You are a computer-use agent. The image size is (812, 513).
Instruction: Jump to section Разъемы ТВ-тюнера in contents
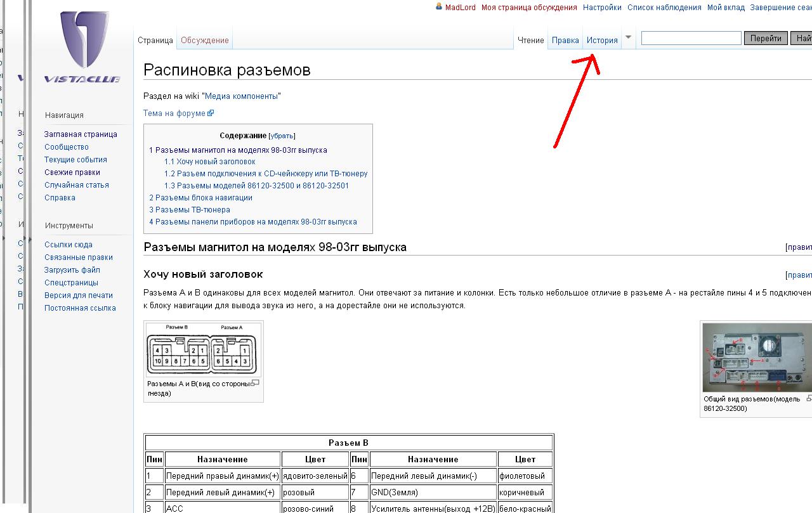[192, 210]
